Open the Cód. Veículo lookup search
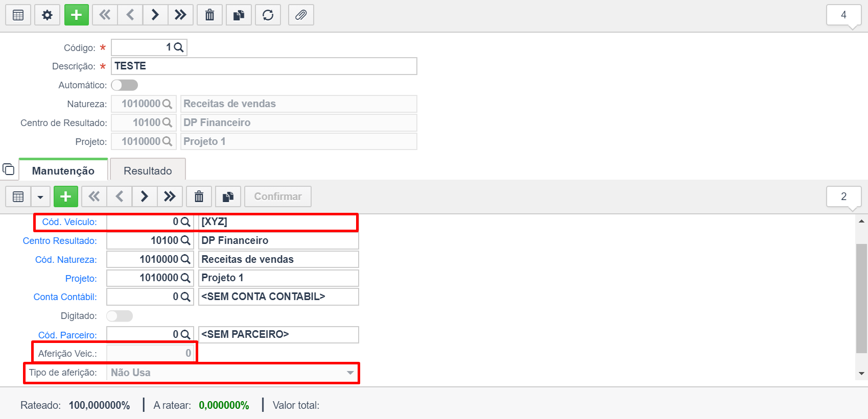868x419 pixels. coord(185,222)
